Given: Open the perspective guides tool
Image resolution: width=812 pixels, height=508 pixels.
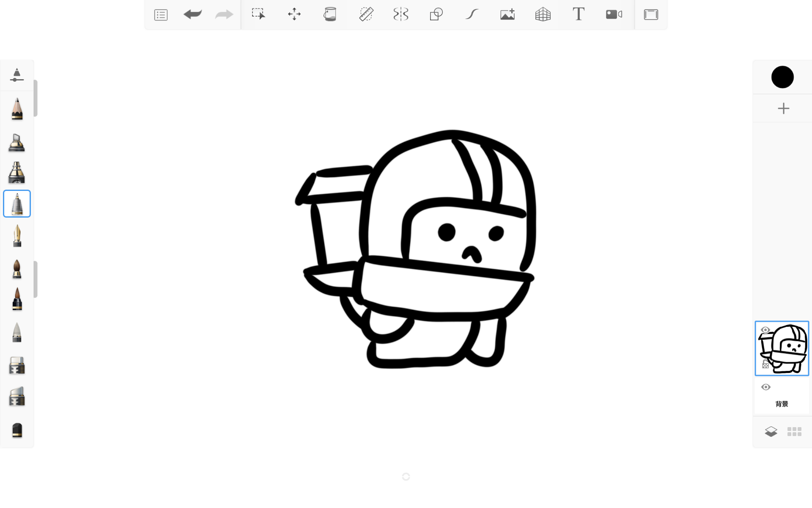Looking at the screenshot, I should (x=543, y=14).
